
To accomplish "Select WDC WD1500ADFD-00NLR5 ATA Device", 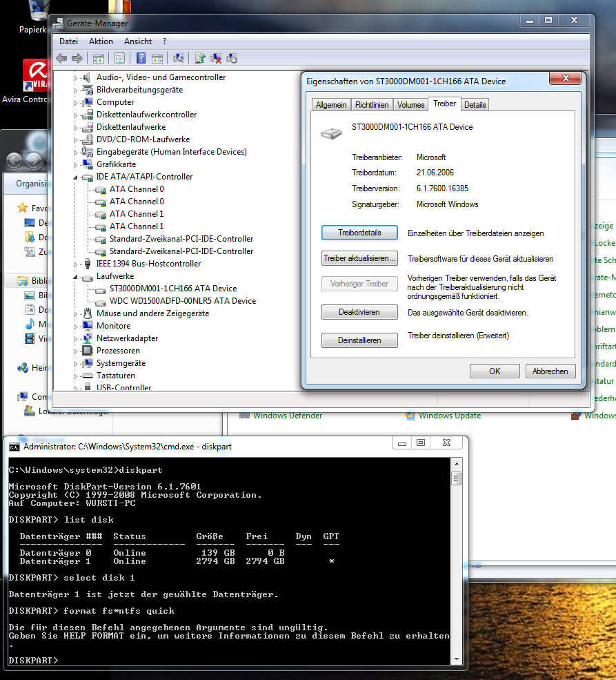I will click(182, 301).
